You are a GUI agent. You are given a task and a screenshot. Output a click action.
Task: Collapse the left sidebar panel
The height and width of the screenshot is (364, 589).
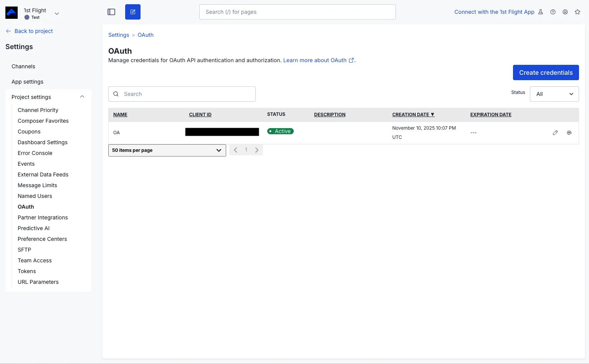tap(111, 12)
